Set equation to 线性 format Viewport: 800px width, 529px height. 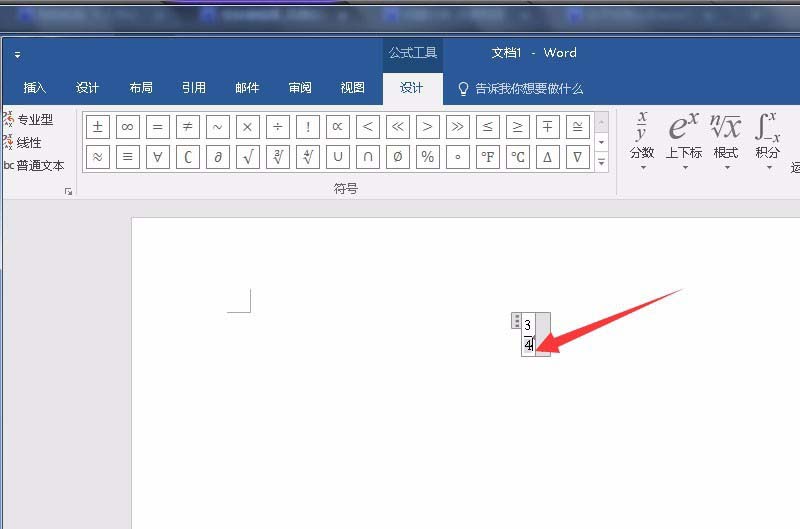click(x=22, y=142)
